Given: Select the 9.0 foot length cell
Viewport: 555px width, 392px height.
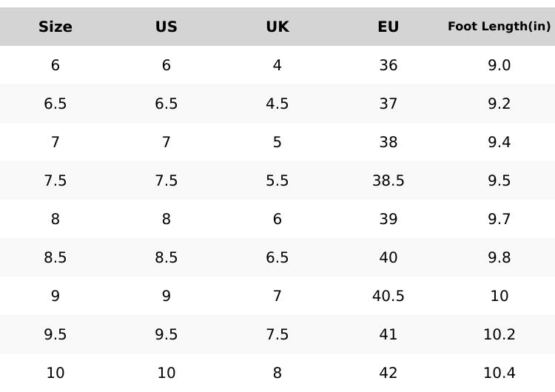Looking at the screenshot, I should [499, 65].
